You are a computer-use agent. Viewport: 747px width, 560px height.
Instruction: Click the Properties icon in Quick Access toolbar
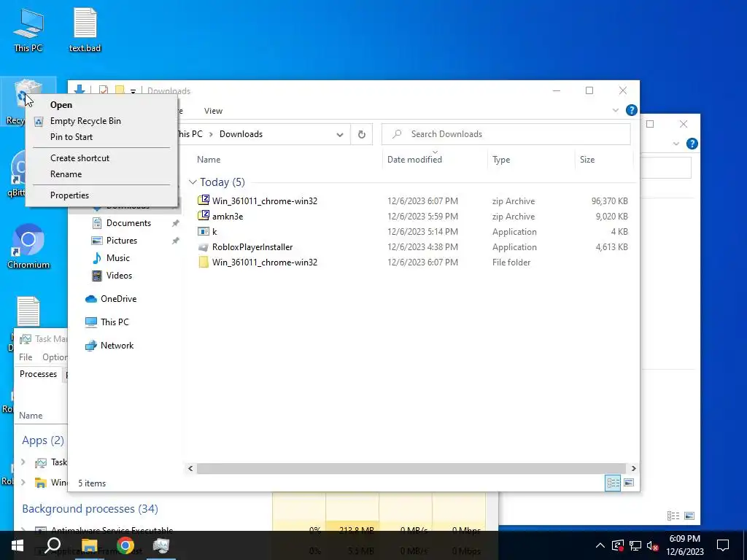pos(104,91)
